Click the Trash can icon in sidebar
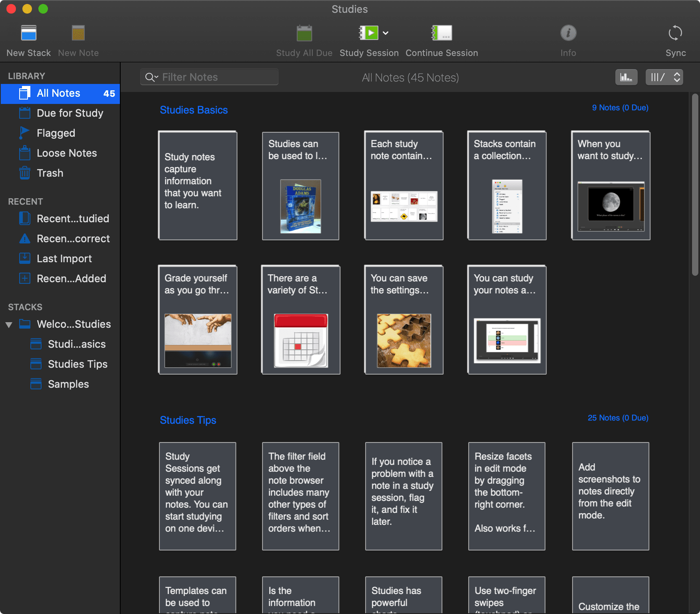This screenshot has width=700, height=614. (25, 173)
